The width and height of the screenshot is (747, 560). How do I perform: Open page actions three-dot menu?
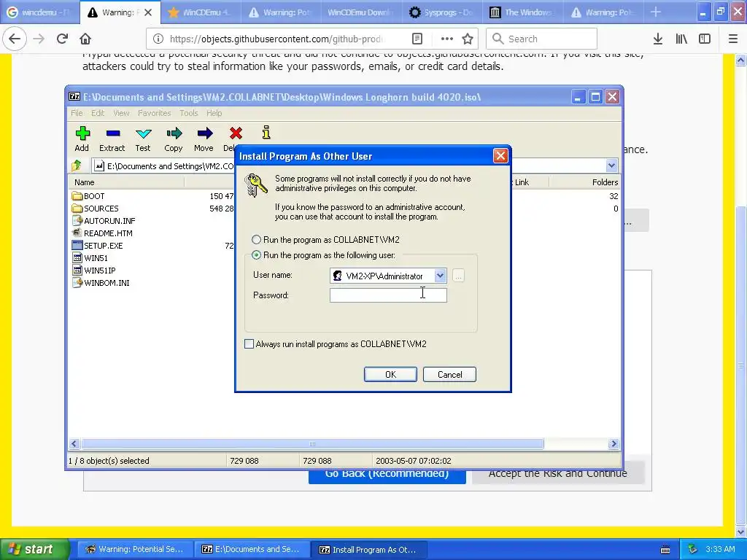446,39
